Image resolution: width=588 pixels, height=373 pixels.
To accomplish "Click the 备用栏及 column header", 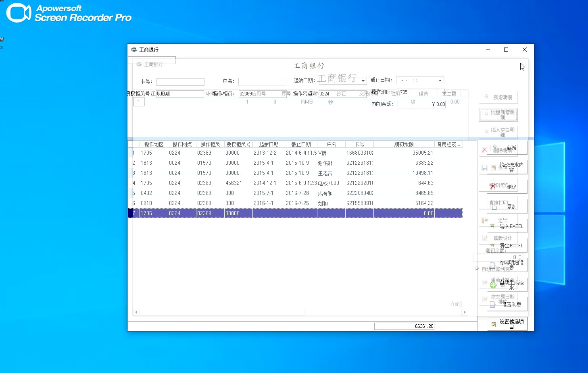I will 448,144.
